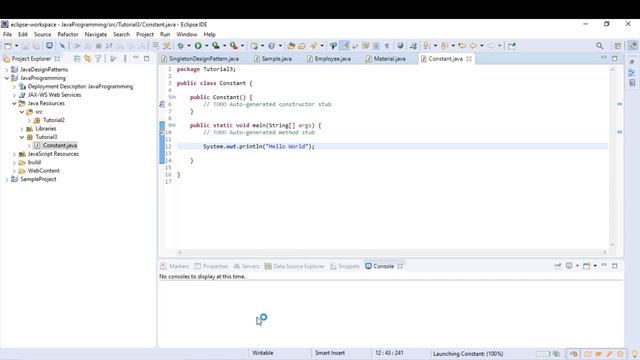This screenshot has width=640, height=360.
Task: Click the Search flashlight toolbar icon
Action: [313, 46]
